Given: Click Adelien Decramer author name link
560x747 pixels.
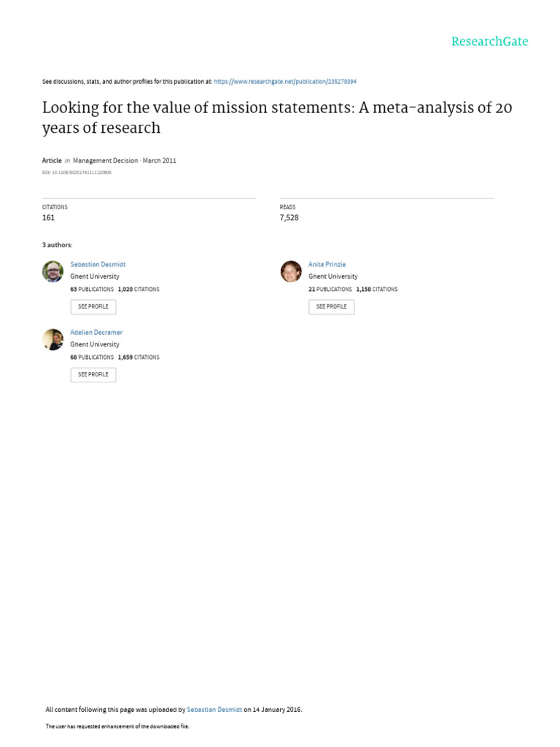Looking at the screenshot, I should [x=96, y=332].
